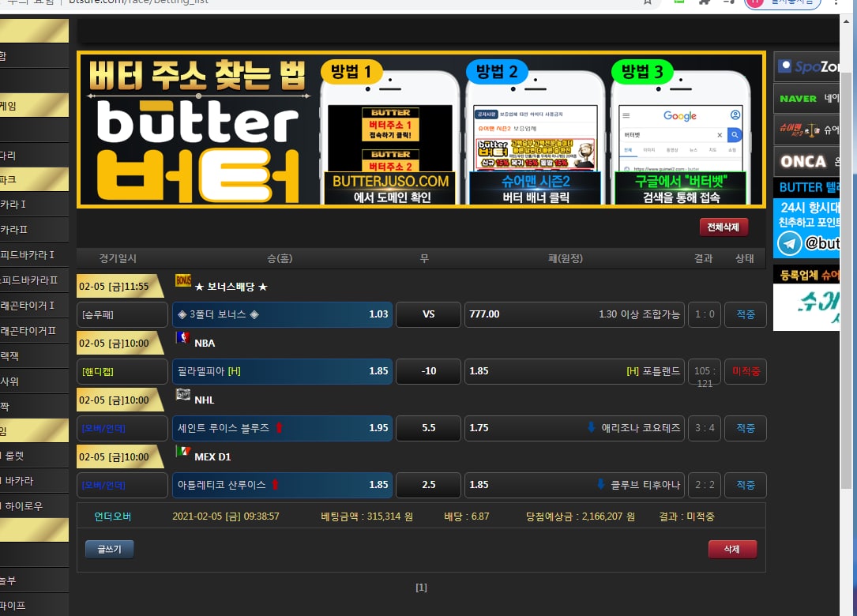Click red up arrow beside 아틀레티코 산루이스
This screenshot has width=857, height=616.
pyautogui.click(x=276, y=485)
